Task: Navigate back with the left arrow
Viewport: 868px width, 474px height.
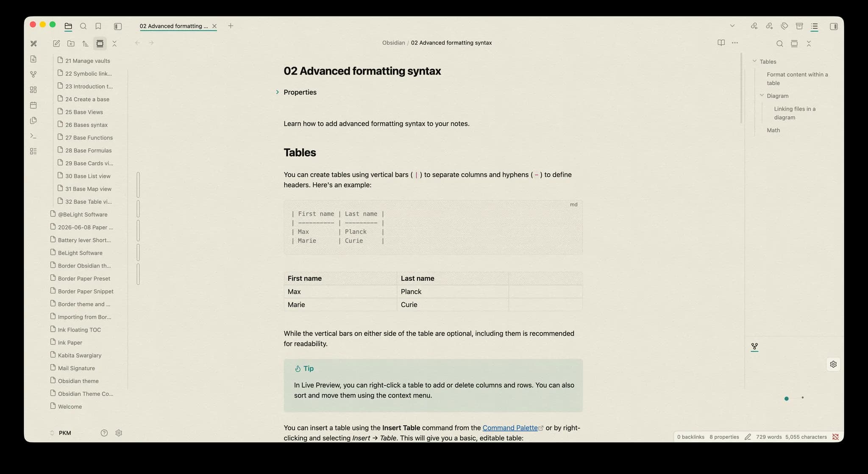Action: click(x=137, y=43)
